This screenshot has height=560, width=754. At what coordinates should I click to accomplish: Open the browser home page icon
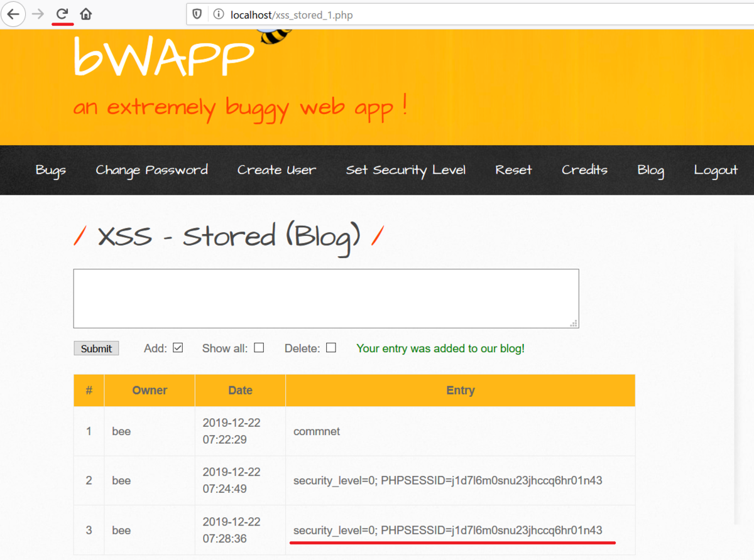click(86, 14)
